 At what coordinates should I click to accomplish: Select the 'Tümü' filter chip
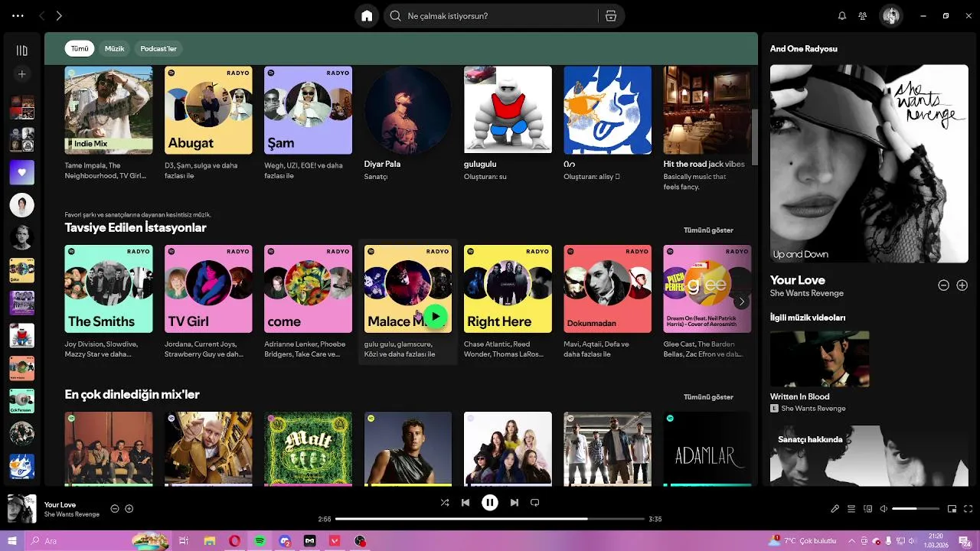tap(80, 48)
